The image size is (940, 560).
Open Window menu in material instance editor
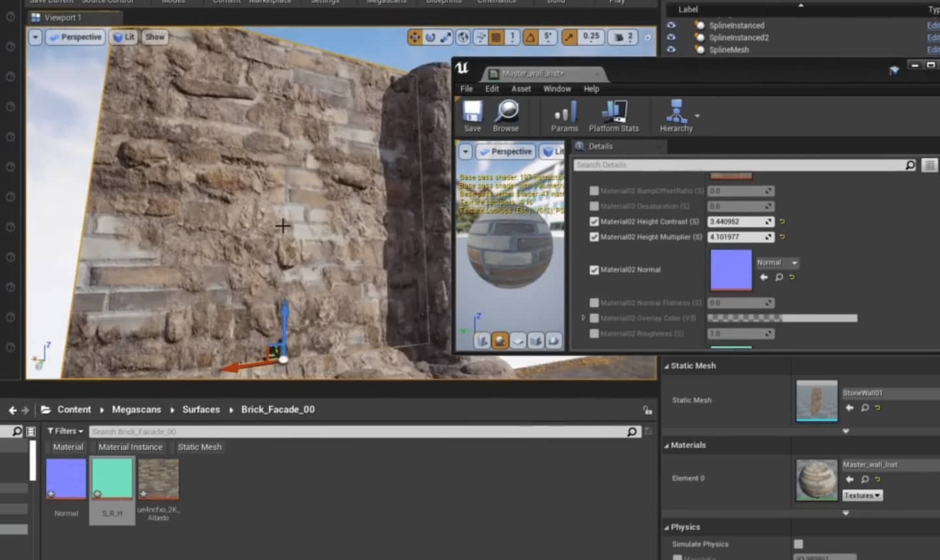(557, 89)
